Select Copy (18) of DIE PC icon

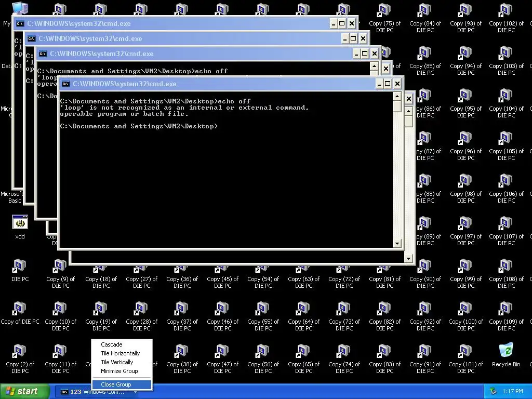tap(101, 277)
